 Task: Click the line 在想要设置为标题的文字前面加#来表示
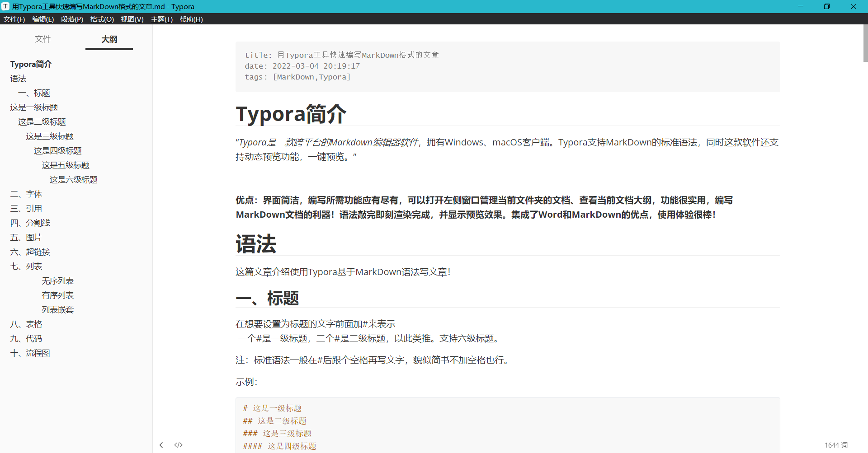pyautogui.click(x=316, y=324)
